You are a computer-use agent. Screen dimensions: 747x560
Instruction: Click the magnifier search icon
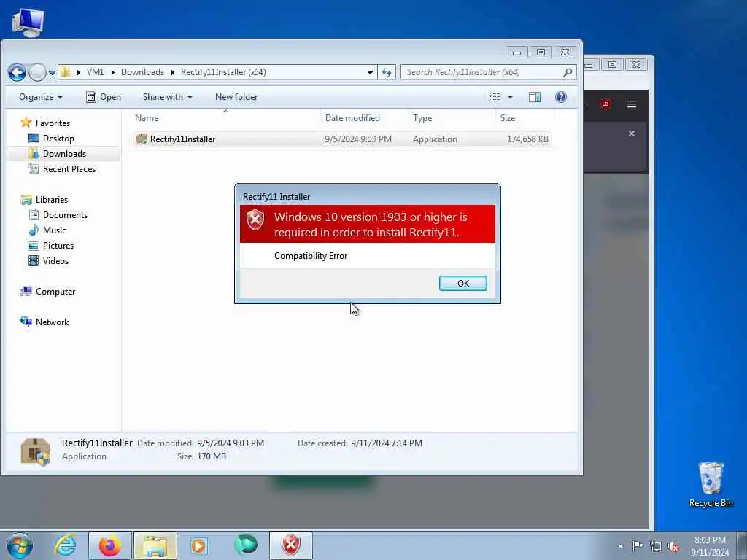(568, 72)
